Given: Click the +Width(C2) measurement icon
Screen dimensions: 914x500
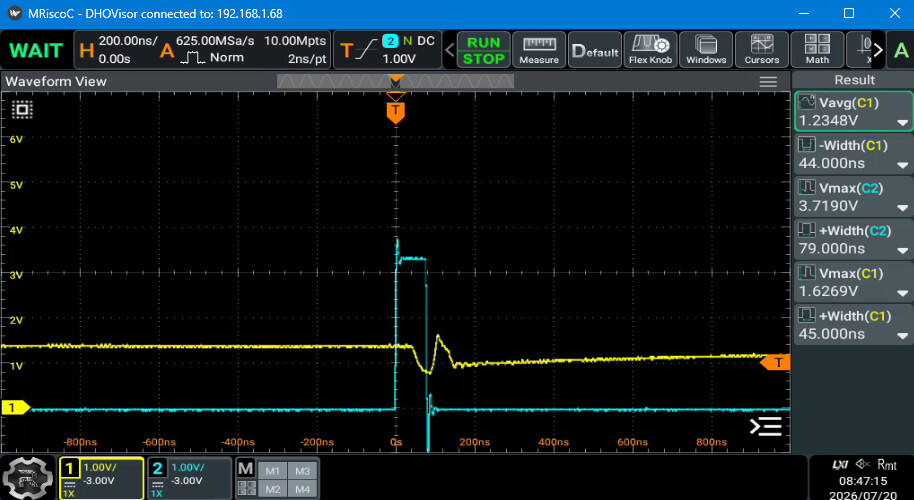Looking at the screenshot, I should [807, 230].
